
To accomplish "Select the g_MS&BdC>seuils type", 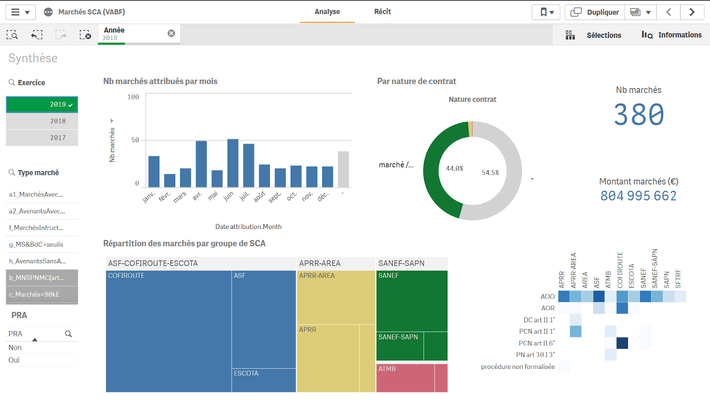I will point(42,245).
